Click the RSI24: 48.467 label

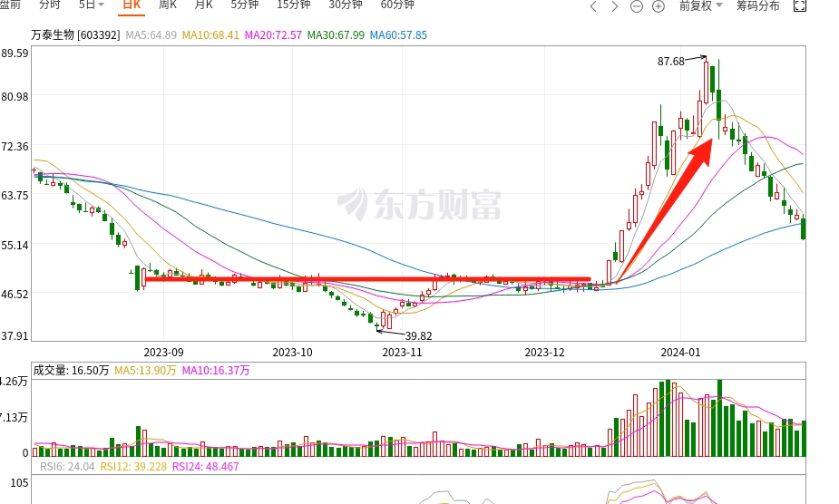coord(206,467)
